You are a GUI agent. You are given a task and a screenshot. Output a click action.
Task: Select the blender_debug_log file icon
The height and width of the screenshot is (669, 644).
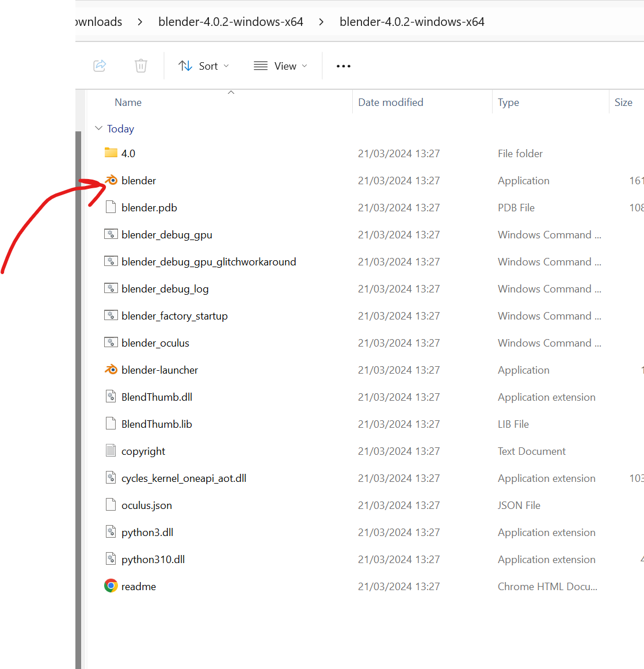point(111,288)
